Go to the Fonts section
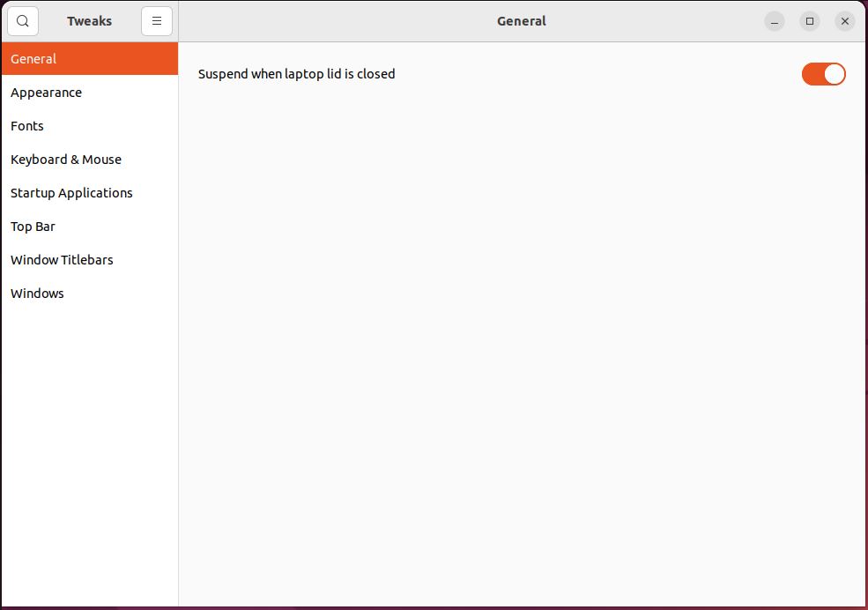 click(90, 126)
